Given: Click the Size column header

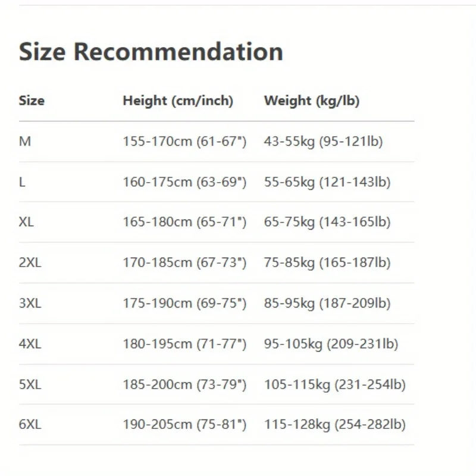Looking at the screenshot, I should (32, 101).
